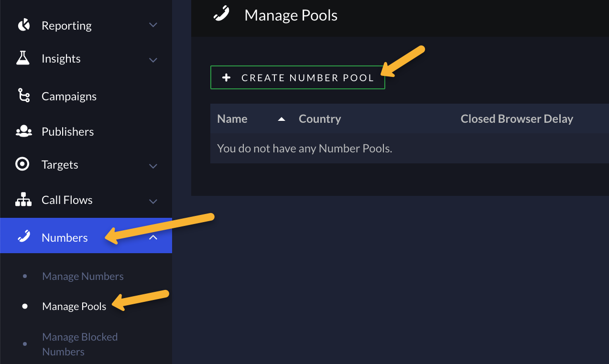This screenshot has height=364, width=609.
Task: Open Publishers via its people icon
Action: pyautogui.click(x=23, y=131)
